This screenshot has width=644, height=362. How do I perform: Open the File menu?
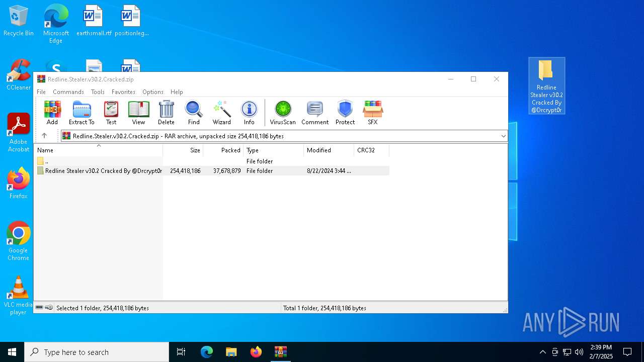pos(41,92)
